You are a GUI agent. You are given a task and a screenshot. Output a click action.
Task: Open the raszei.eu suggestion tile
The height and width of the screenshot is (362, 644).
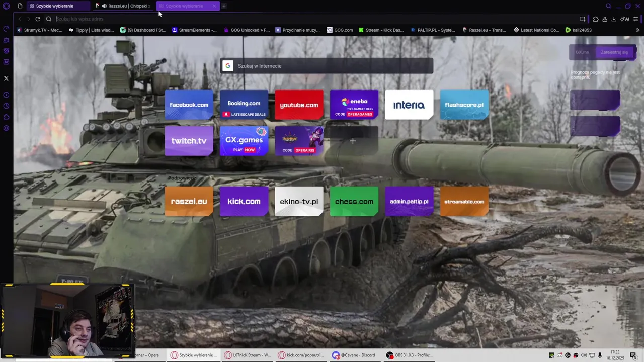click(x=189, y=201)
